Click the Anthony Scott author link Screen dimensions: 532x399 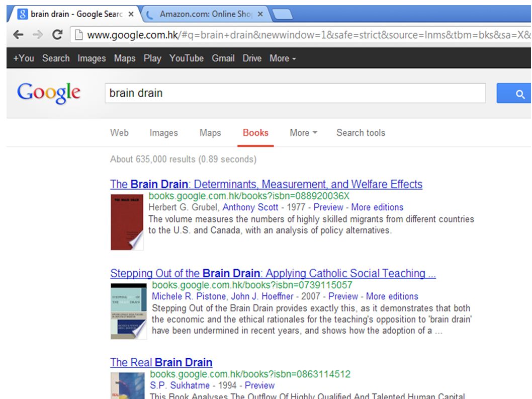pyautogui.click(x=250, y=207)
